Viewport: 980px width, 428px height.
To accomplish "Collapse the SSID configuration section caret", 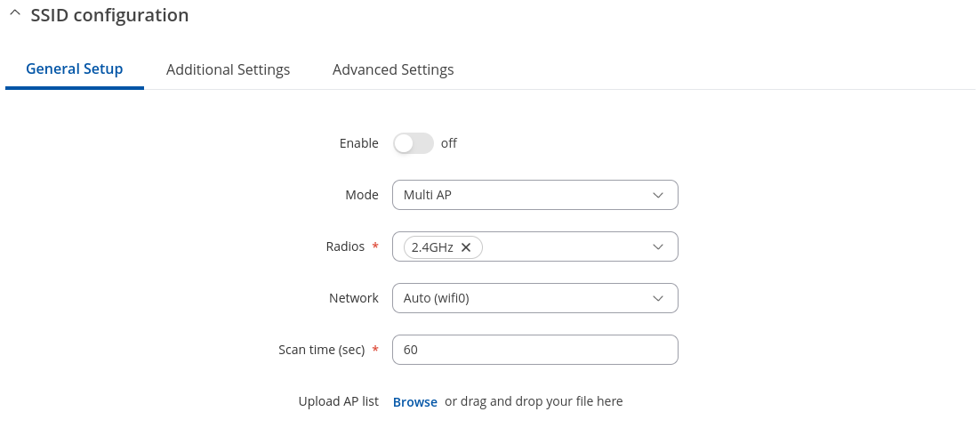I will coord(14,15).
